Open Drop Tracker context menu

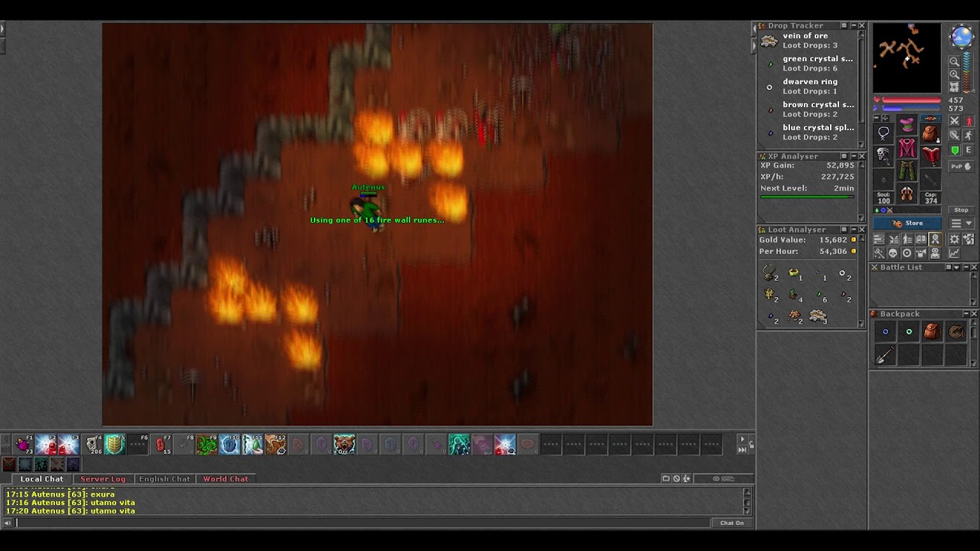(x=844, y=25)
